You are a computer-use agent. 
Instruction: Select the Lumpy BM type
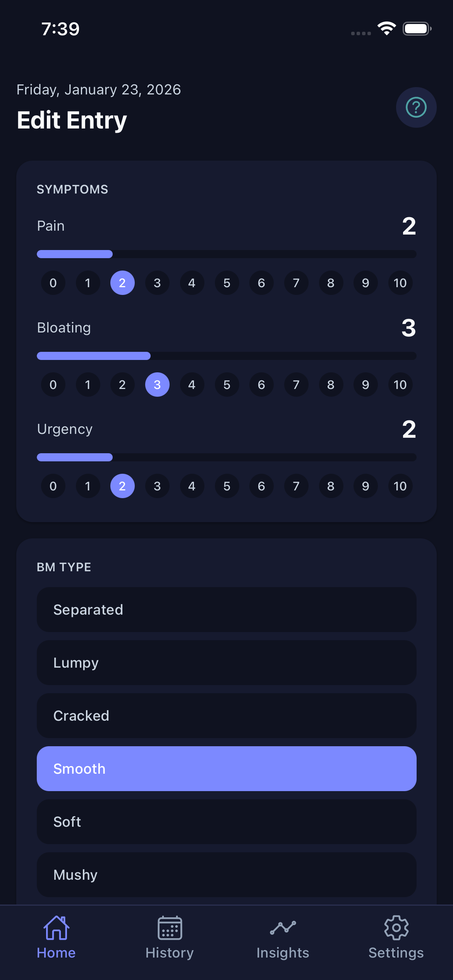226,663
